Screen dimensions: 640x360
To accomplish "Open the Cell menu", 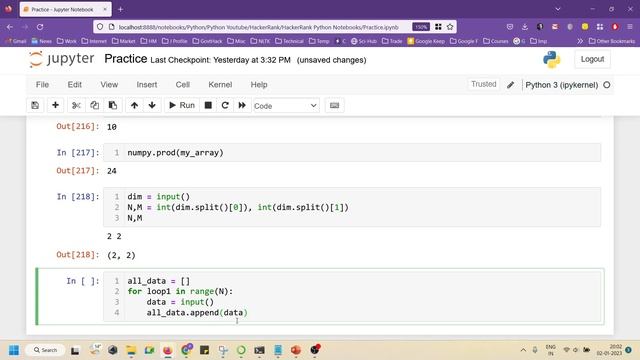I will click(182, 84).
